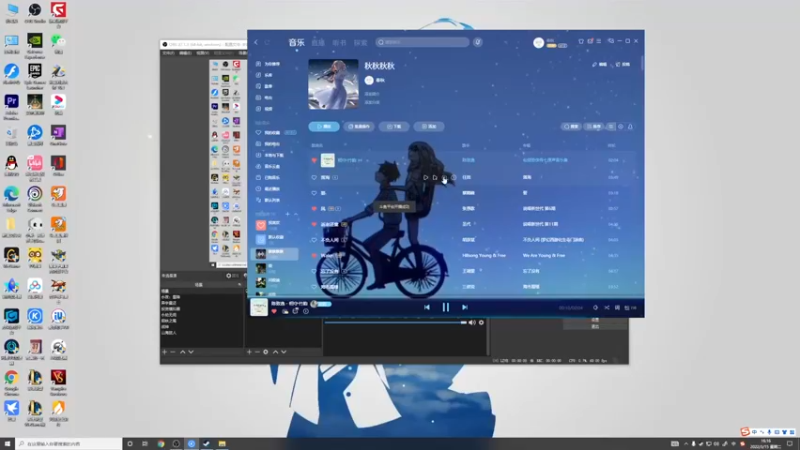The width and height of the screenshot is (800, 450).
Task: Click the blue play-all button
Action: tap(324, 127)
